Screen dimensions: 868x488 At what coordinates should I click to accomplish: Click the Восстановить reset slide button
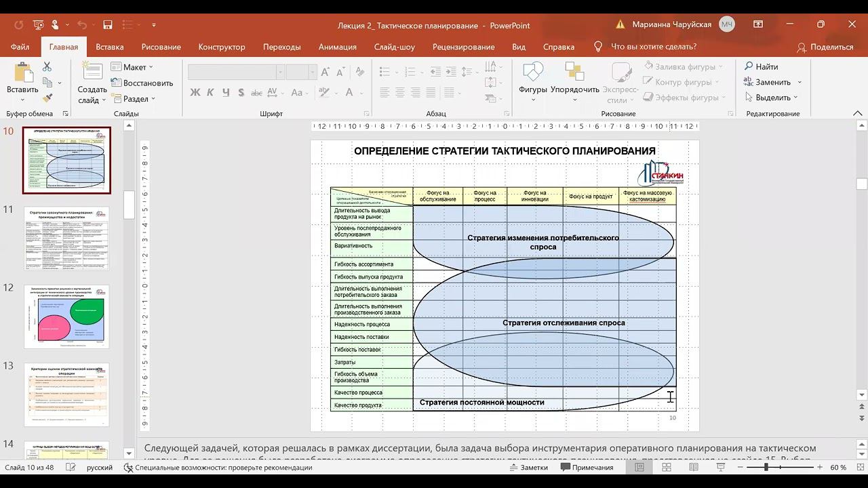[x=141, y=83]
